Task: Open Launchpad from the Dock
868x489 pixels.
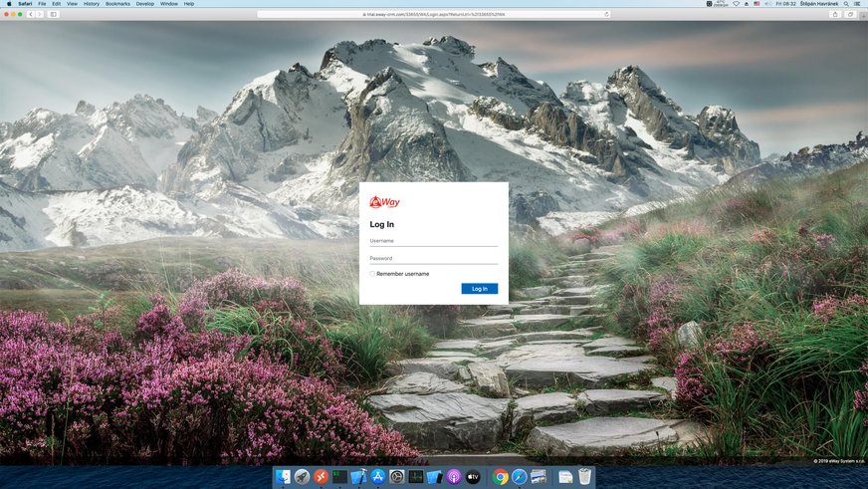Action: 302,477
